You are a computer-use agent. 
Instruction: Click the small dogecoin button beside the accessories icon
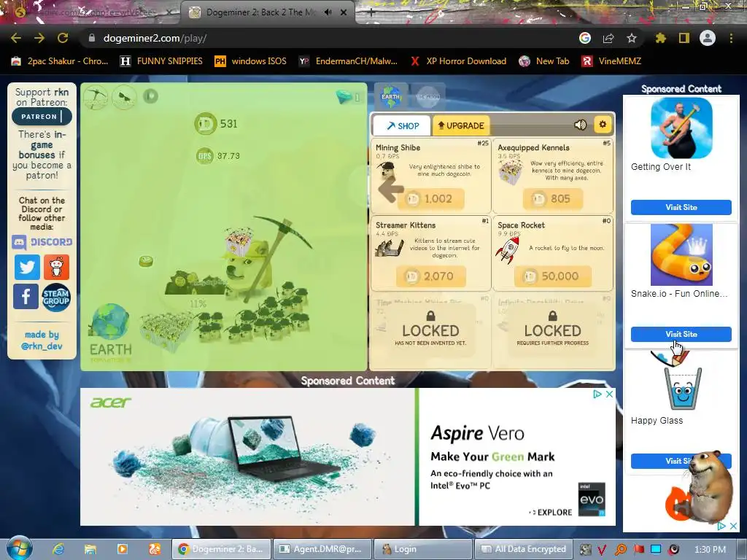(x=150, y=96)
